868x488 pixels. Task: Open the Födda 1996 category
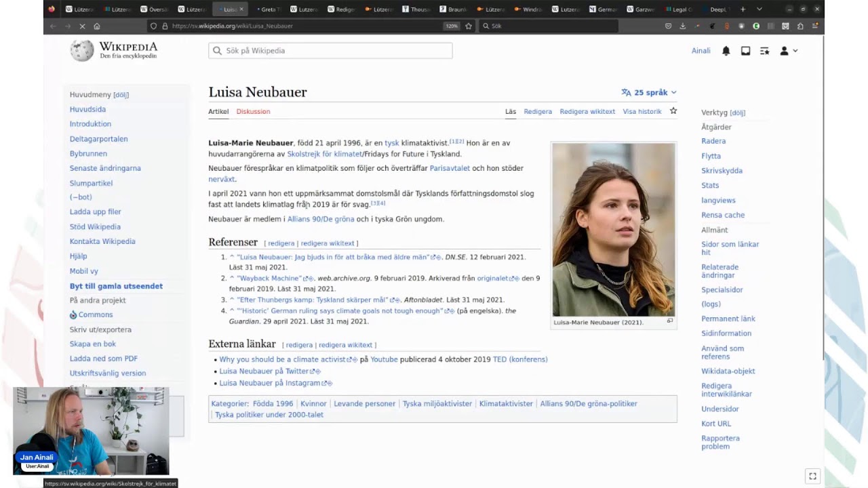pyautogui.click(x=273, y=404)
